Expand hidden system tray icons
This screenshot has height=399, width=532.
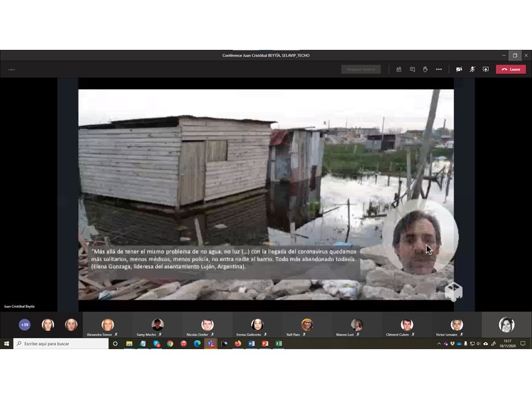point(439,344)
